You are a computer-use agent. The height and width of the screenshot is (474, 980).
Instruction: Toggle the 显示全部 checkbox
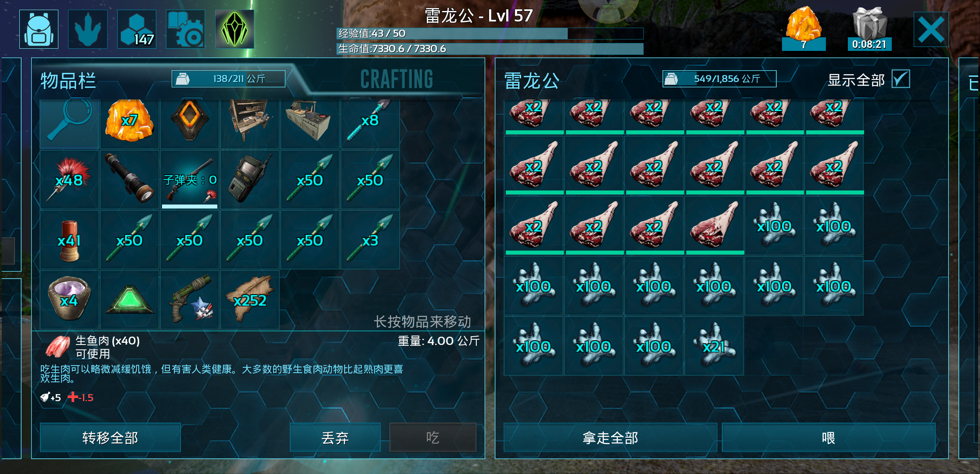(901, 79)
